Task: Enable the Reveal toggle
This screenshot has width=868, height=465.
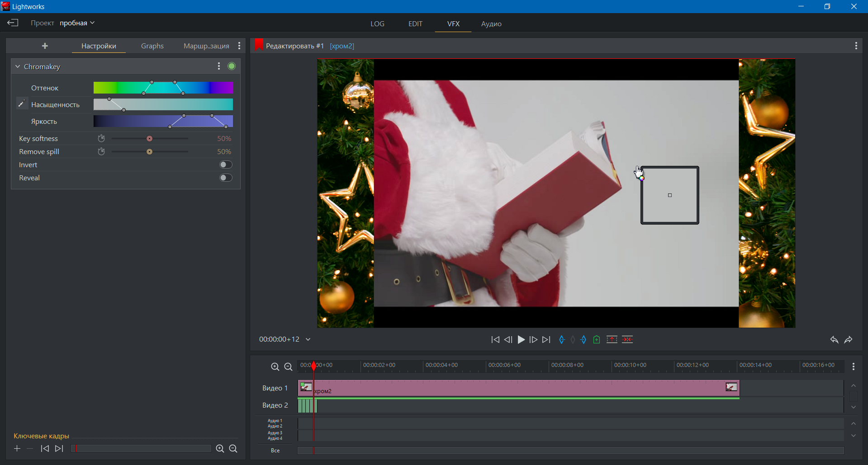Action: pyautogui.click(x=226, y=178)
